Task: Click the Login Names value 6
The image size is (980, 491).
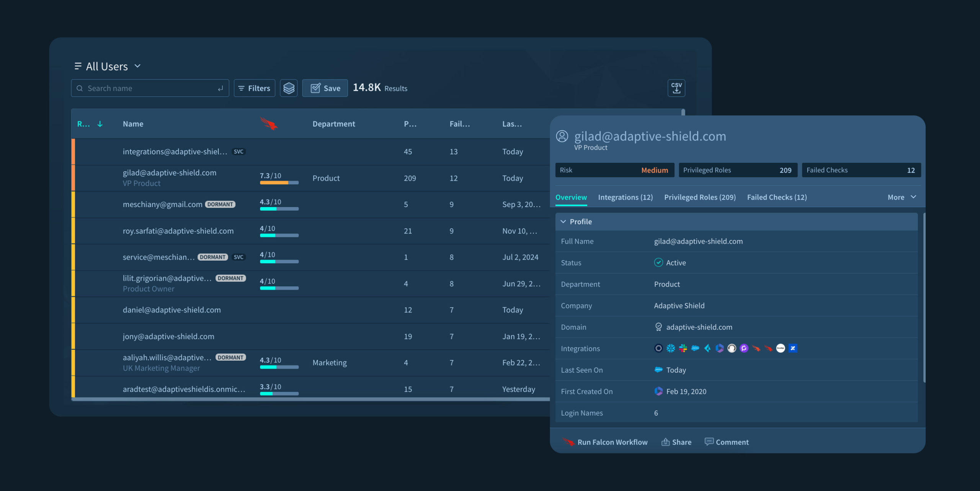Action: (656, 413)
